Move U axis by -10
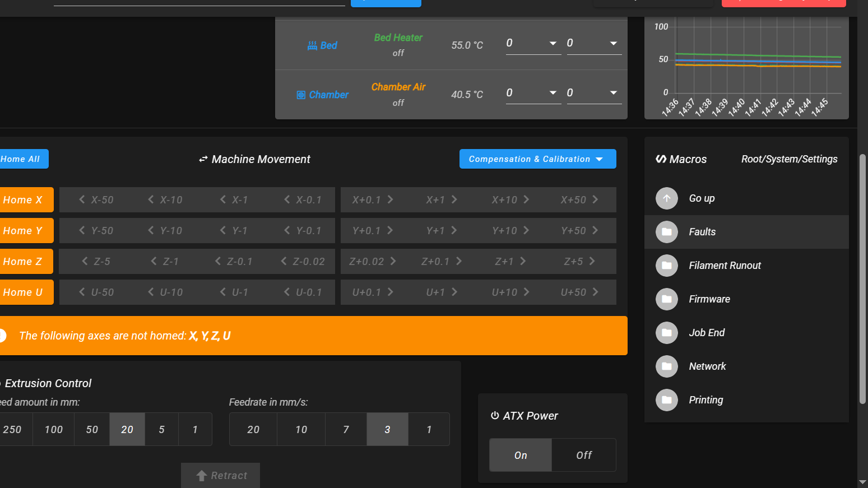The image size is (868, 488). (x=165, y=292)
